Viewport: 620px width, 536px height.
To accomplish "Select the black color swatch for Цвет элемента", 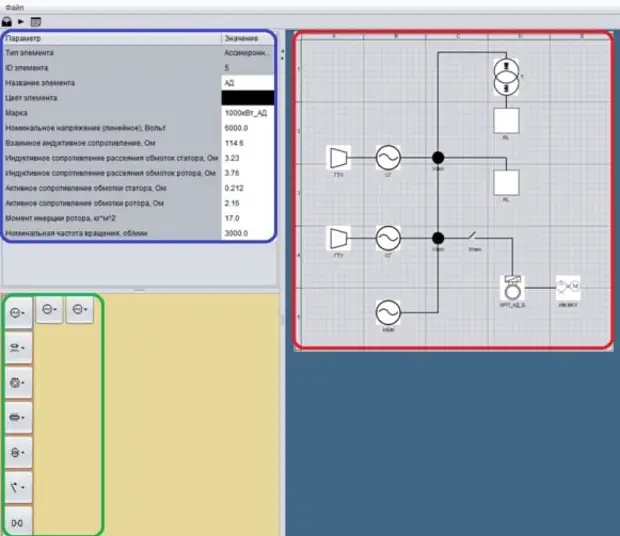I will [247, 98].
